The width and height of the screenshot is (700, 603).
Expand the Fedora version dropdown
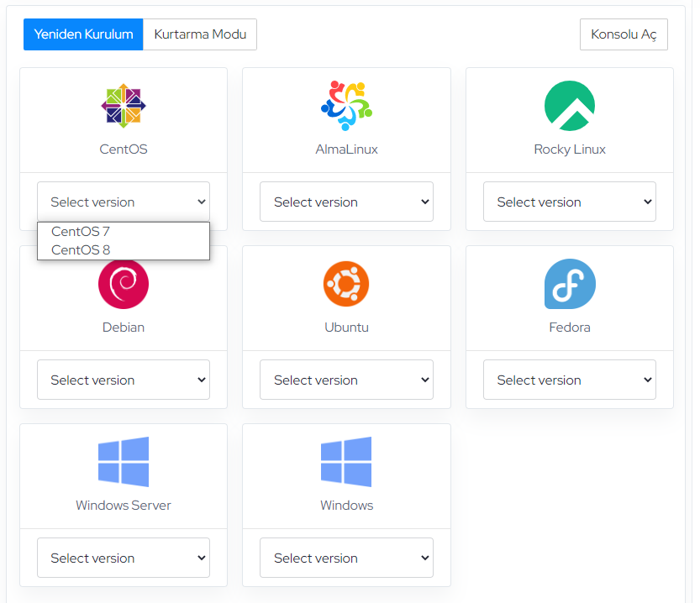(x=570, y=380)
